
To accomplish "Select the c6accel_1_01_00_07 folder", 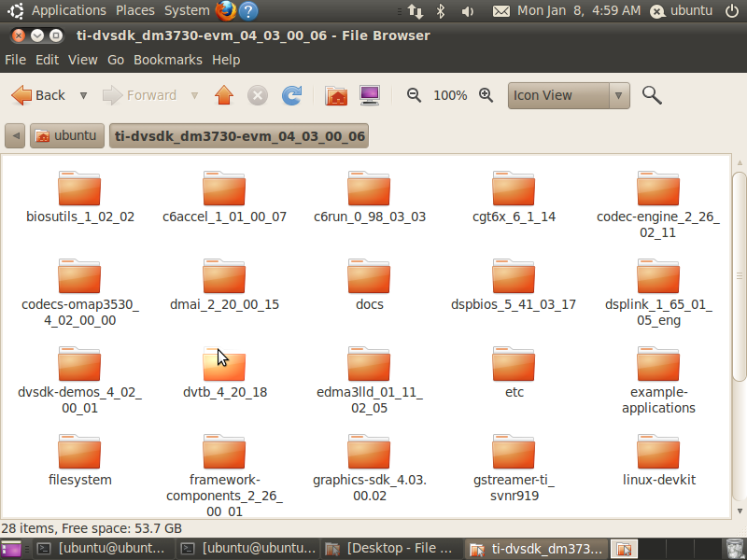I will 224,197.
